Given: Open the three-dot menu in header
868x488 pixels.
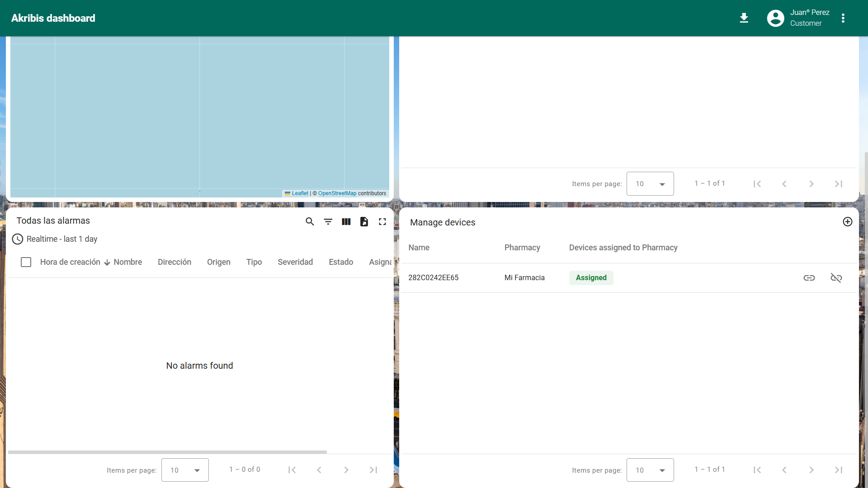Looking at the screenshot, I should (x=843, y=18).
